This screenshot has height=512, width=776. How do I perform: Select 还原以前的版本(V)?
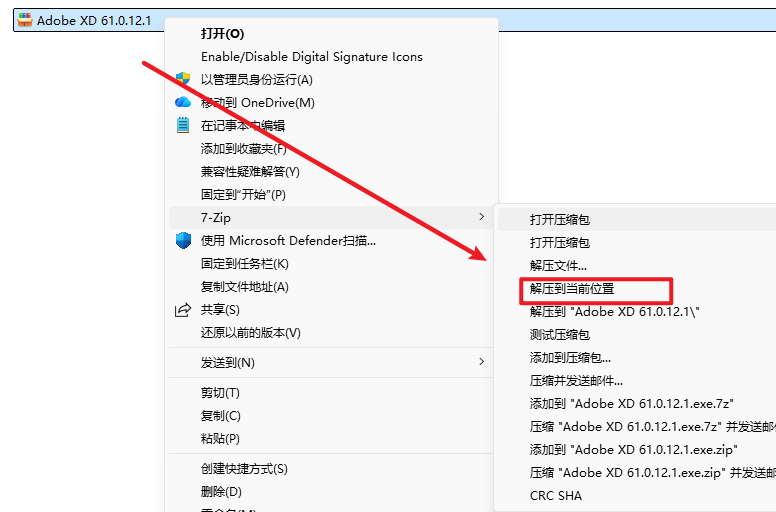coord(250,333)
